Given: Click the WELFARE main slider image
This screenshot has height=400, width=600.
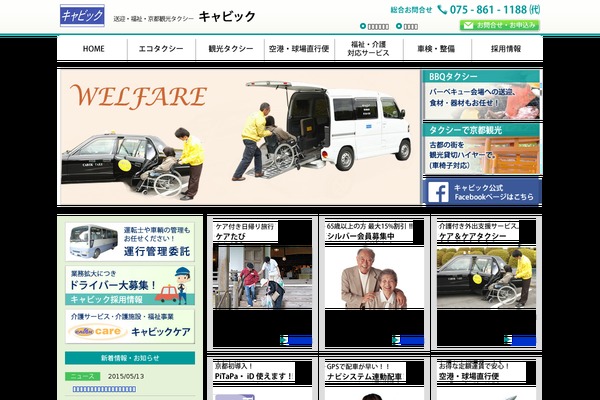Looking at the screenshot, I should pos(240,137).
